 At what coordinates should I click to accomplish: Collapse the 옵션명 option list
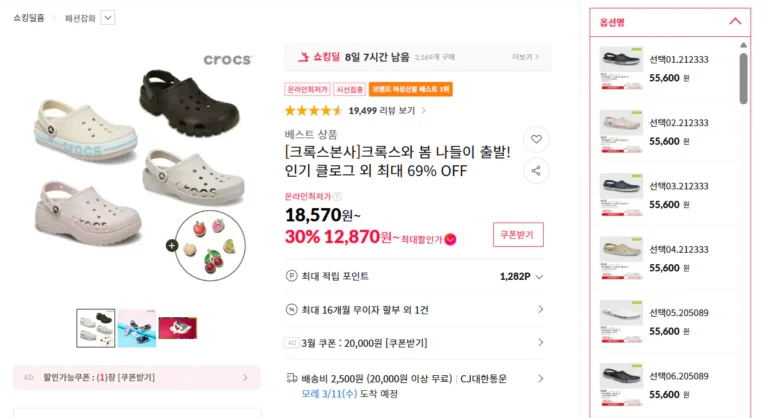pos(735,21)
